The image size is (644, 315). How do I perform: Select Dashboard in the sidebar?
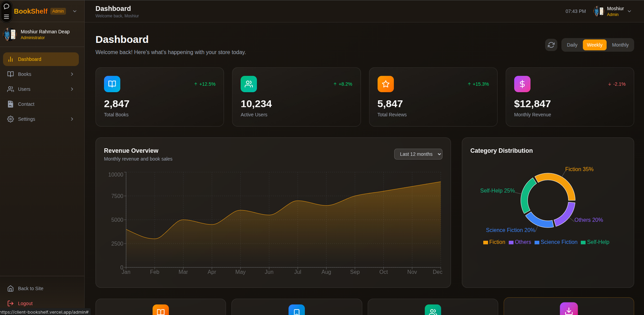pos(41,59)
